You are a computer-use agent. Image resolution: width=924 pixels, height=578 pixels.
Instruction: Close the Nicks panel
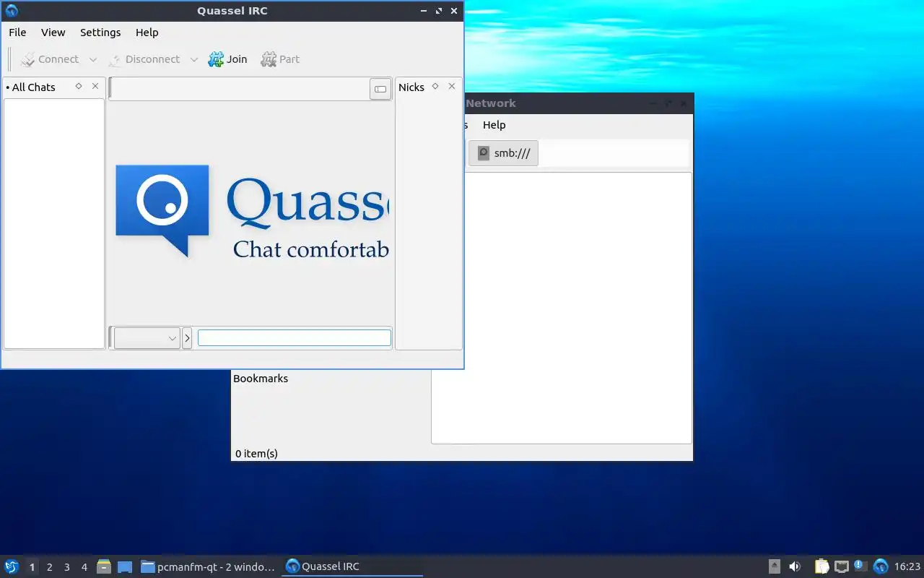click(452, 86)
